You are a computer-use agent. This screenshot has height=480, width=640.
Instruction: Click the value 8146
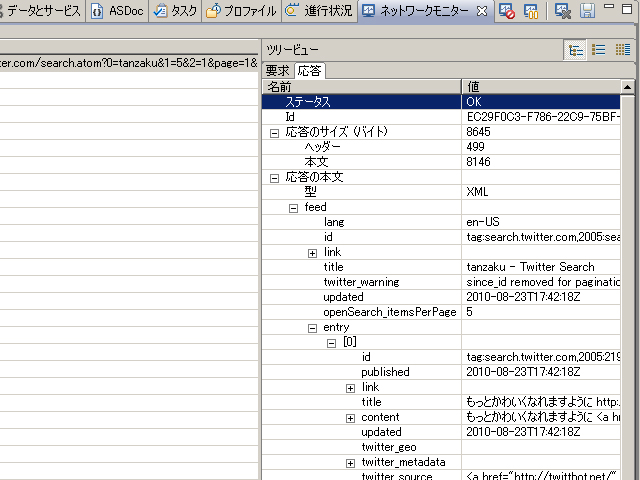tap(478, 162)
